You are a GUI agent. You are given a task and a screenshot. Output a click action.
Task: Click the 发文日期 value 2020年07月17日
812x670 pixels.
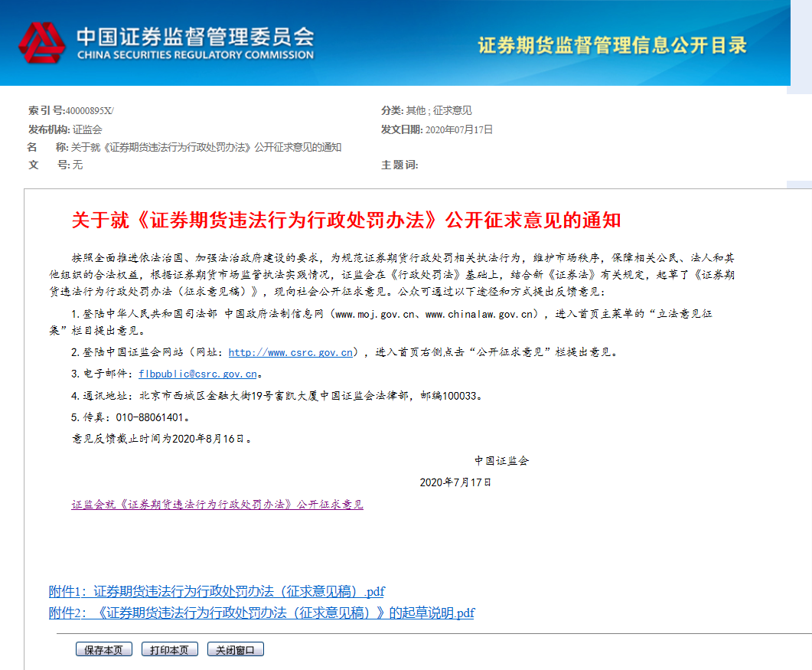(x=458, y=129)
